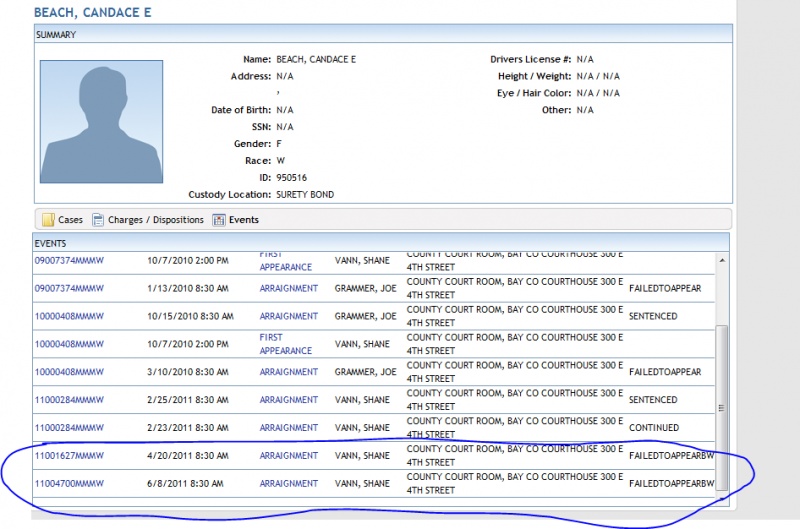The height and width of the screenshot is (529, 800).
Task: Click the EVENTS panel header
Action: (x=381, y=243)
